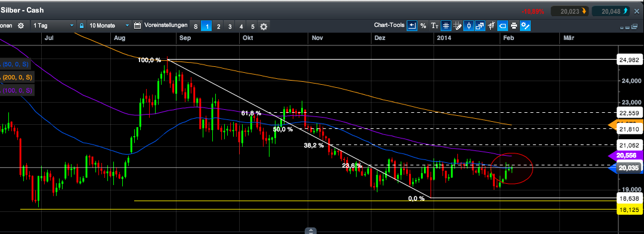Toggle the blue lock icon
Viewport: 644px width, 234px height.
(x=82, y=26)
